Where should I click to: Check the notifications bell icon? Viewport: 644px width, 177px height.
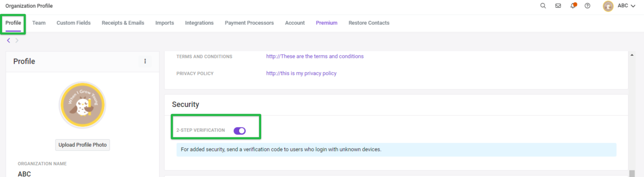[x=573, y=5]
